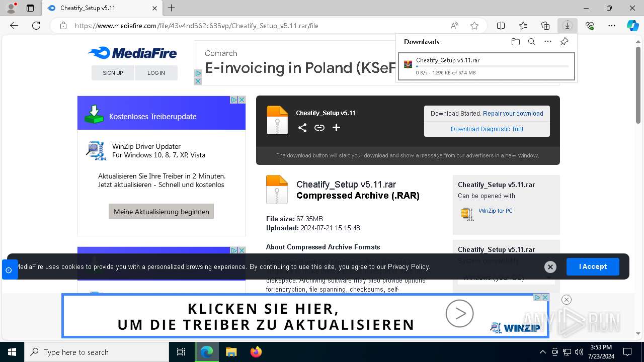Open downloads folder in the Downloads panel

(x=515, y=42)
